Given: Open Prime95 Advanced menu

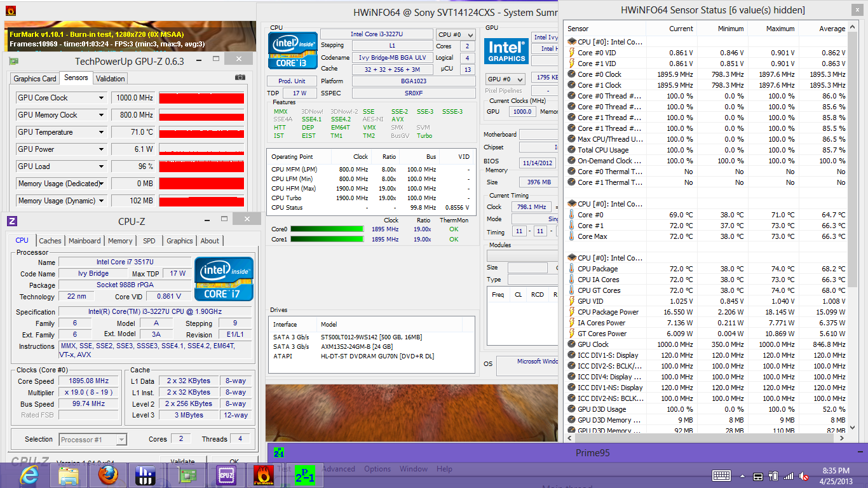Looking at the screenshot, I should tap(339, 469).
